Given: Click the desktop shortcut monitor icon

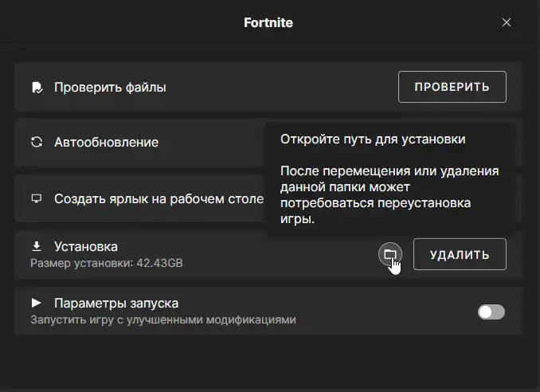Looking at the screenshot, I should [x=36, y=198].
